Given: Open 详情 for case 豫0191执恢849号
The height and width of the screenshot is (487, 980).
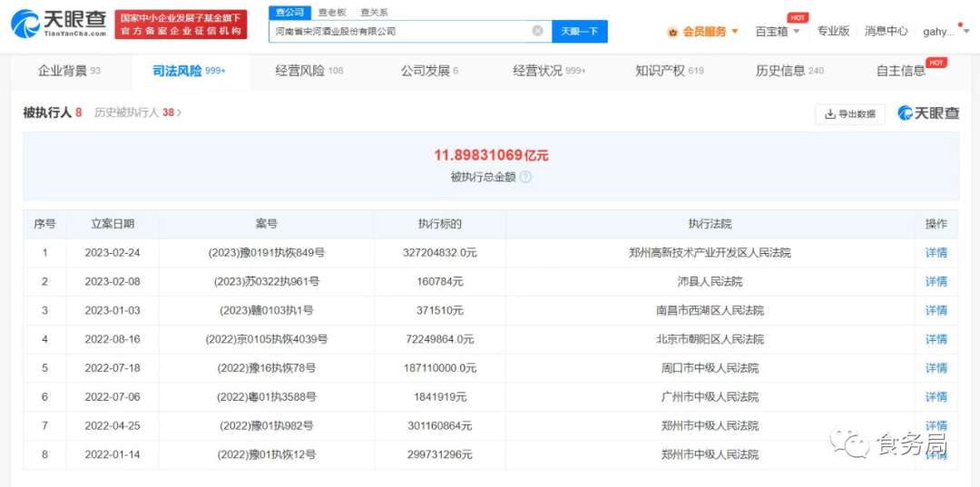Looking at the screenshot, I should coord(936,253).
